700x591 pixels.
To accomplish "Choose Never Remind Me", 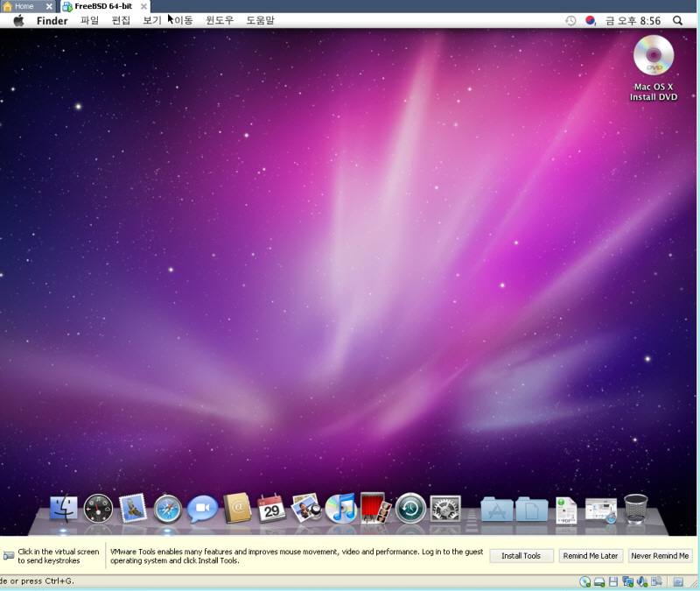I will [x=660, y=556].
